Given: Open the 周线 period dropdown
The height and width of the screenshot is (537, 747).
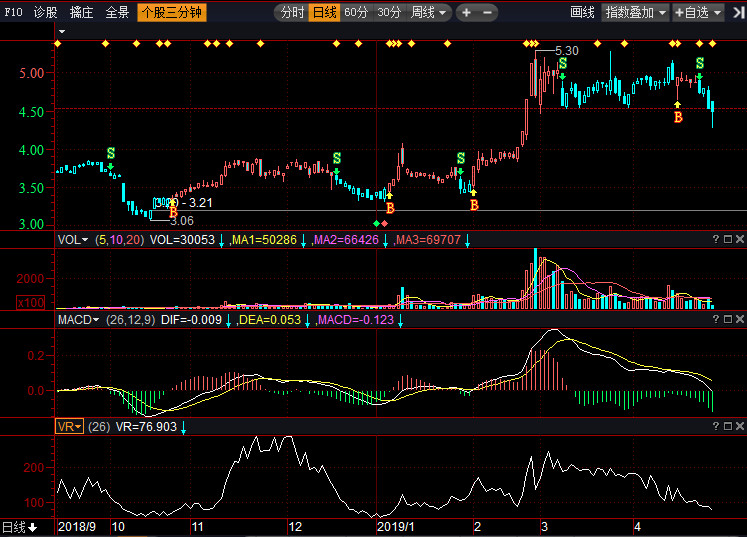Looking at the screenshot, I should (429, 12).
